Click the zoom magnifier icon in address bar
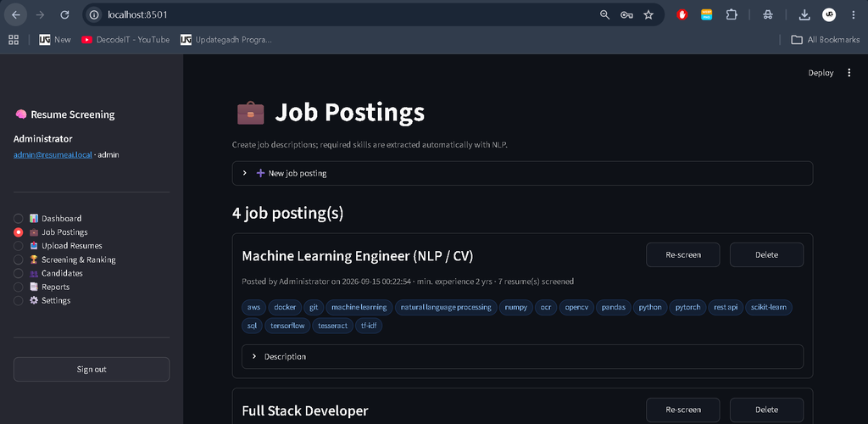The height and width of the screenshot is (424, 868). tap(604, 15)
